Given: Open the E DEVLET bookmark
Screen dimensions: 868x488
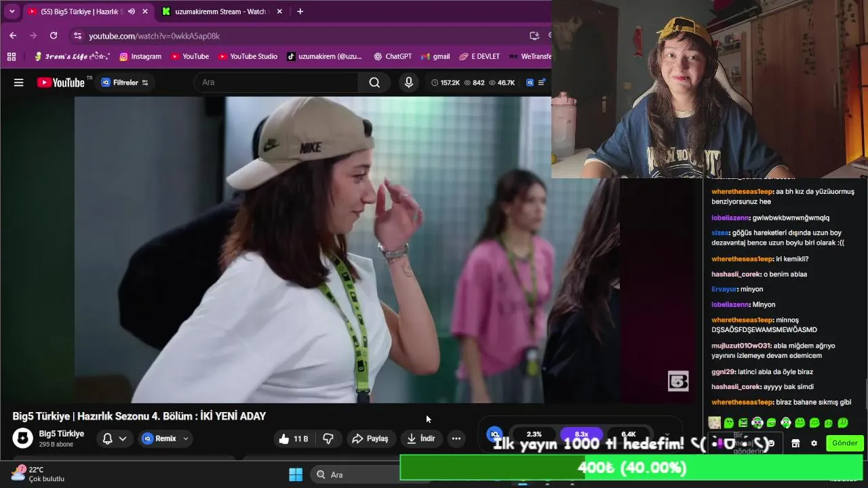Looking at the screenshot, I should click(x=479, y=56).
